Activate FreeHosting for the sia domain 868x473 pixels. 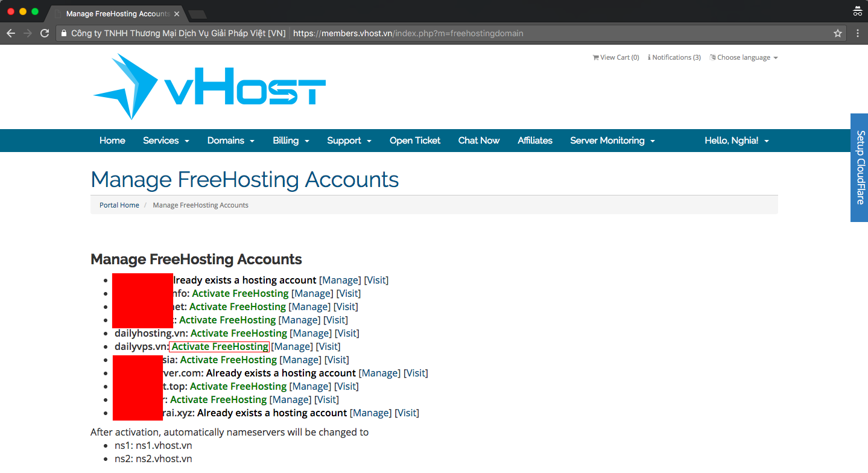click(x=229, y=360)
